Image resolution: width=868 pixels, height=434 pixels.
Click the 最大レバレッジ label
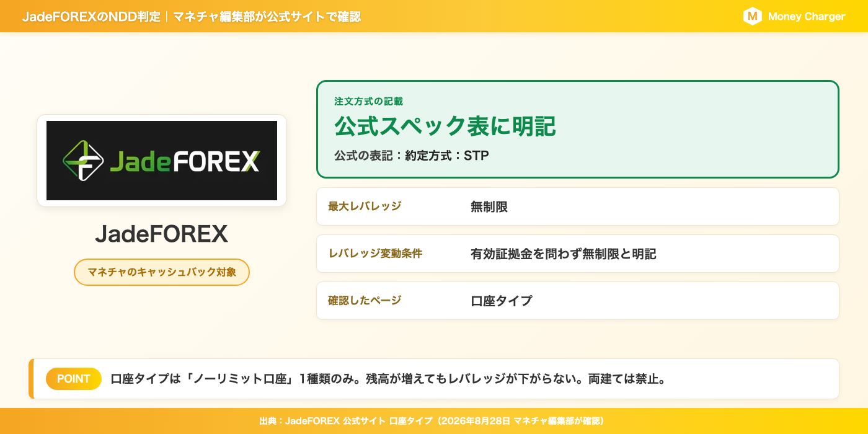coord(365,206)
